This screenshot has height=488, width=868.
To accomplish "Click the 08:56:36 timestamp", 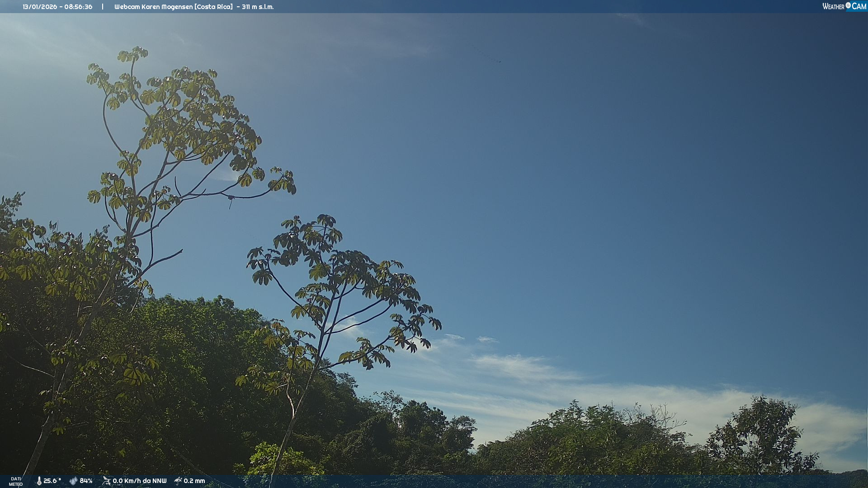I will point(78,7).
